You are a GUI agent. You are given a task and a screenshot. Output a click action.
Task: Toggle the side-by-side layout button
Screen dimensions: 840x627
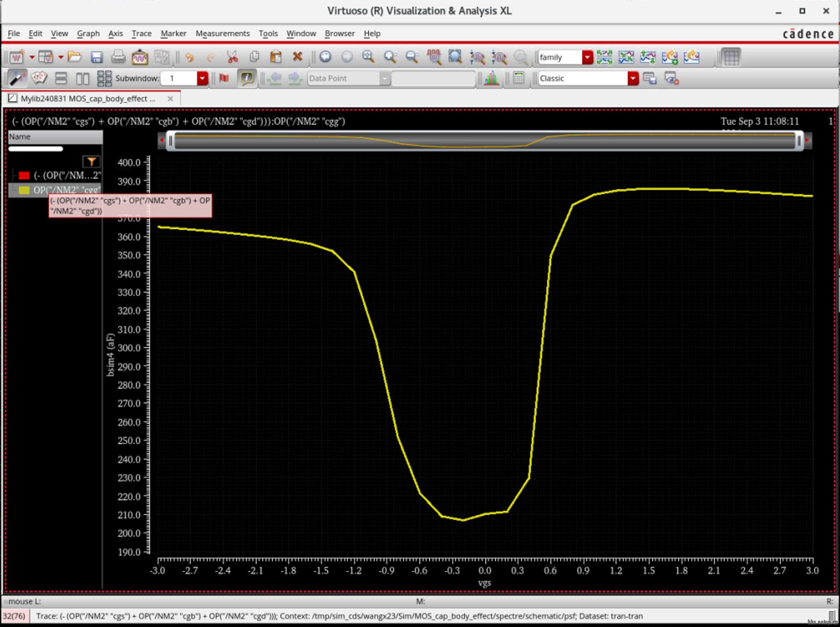click(82, 78)
